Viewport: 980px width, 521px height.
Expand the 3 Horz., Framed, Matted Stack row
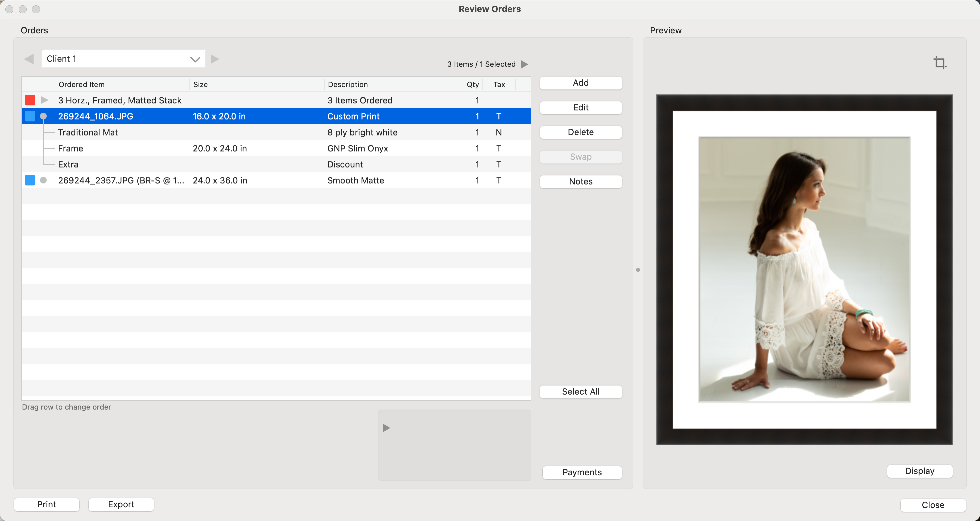tap(44, 100)
